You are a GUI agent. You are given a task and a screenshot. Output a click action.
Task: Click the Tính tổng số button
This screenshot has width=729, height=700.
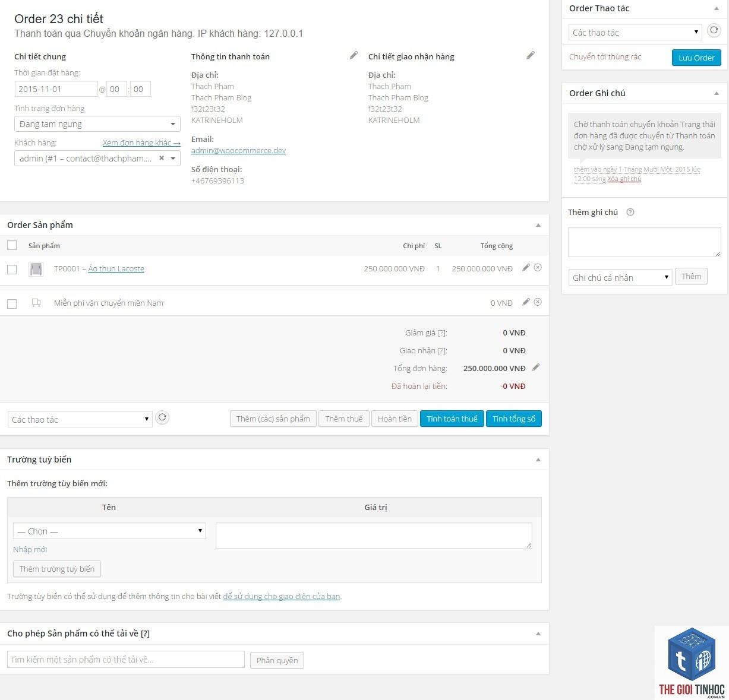click(514, 419)
